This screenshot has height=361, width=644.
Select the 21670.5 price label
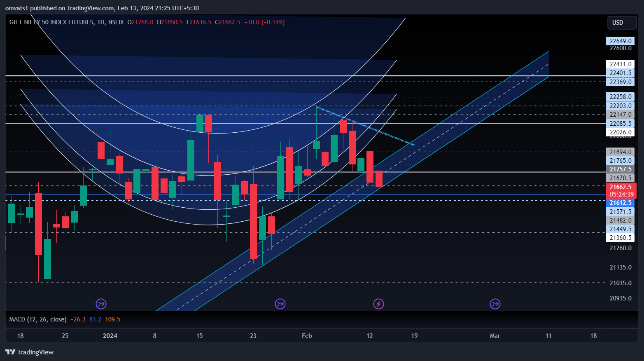pos(620,178)
